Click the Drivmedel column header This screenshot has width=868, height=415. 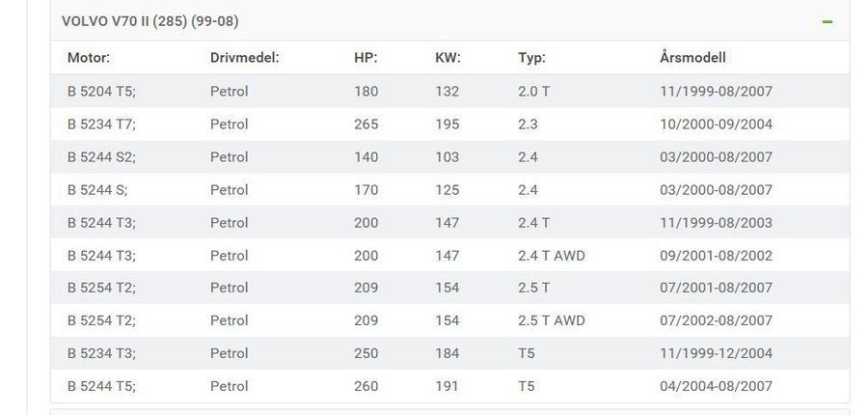point(244,58)
